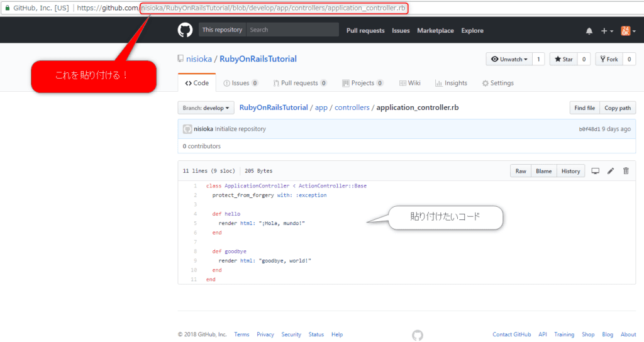Open file in desktop monitor icon
Screen dimensions: 644x342
(595, 171)
